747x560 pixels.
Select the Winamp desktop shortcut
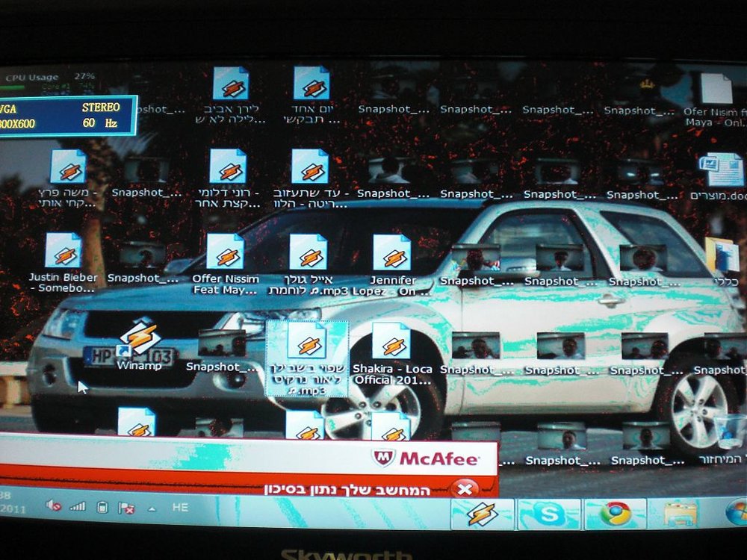(139, 344)
